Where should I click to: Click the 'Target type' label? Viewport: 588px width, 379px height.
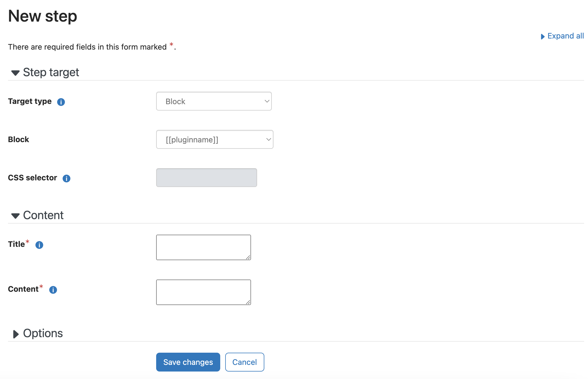tap(30, 101)
